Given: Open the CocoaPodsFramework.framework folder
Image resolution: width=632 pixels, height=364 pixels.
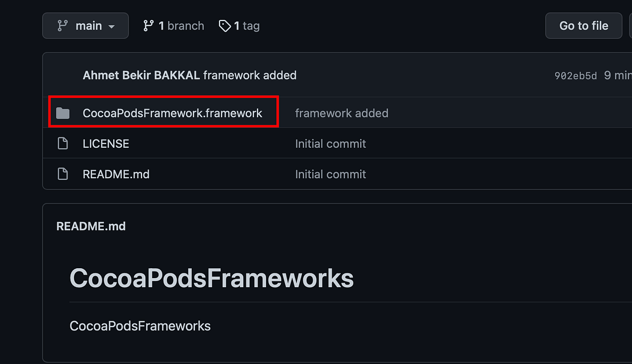Looking at the screenshot, I should [173, 113].
